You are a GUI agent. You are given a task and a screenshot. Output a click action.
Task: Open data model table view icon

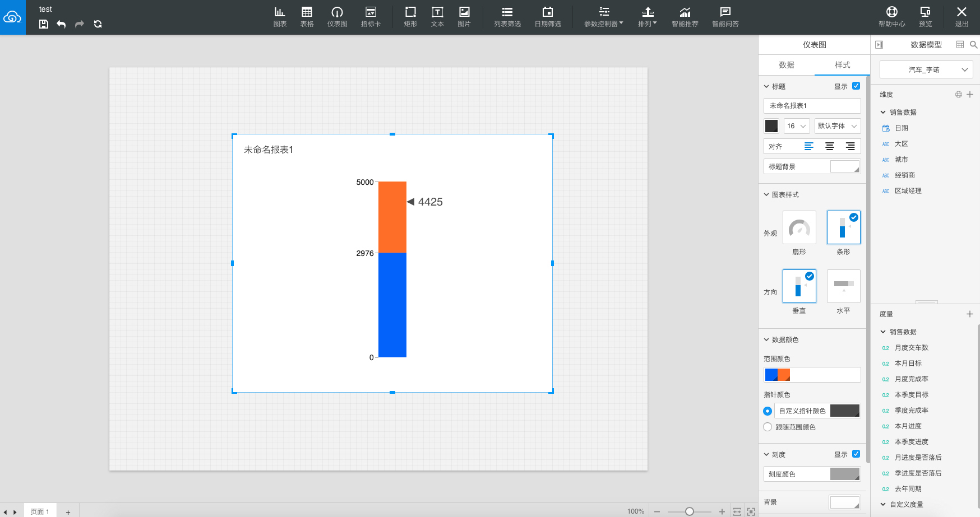click(960, 45)
